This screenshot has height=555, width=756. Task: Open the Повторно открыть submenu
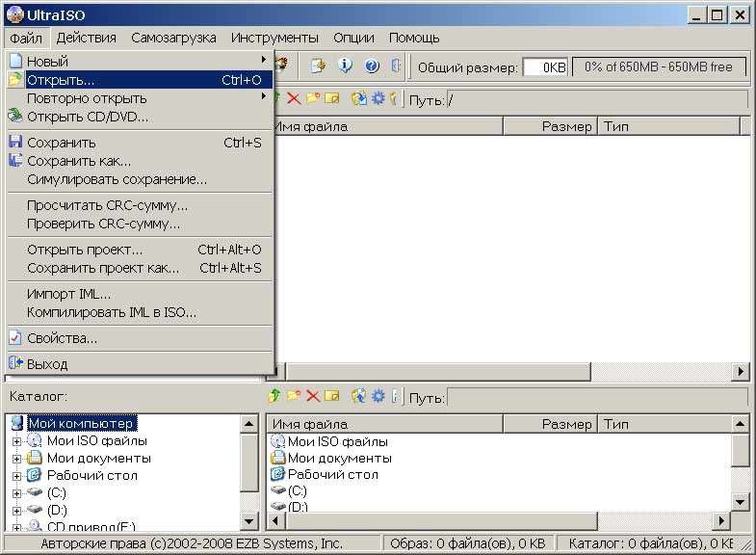click(x=140, y=98)
